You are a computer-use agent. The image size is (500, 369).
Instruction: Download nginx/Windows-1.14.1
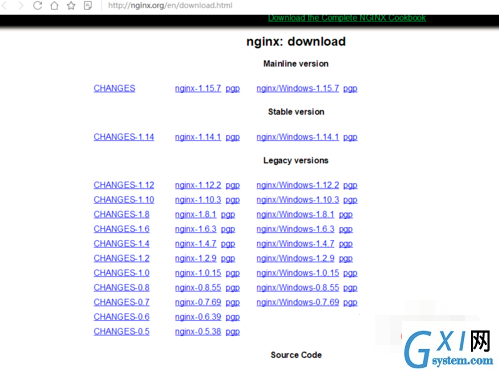(x=298, y=137)
